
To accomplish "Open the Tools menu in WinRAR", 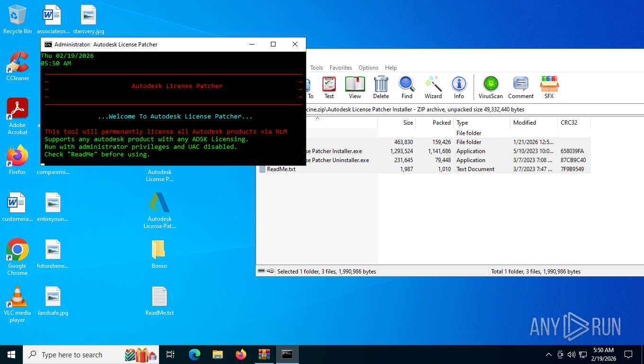I will tap(316, 68).
